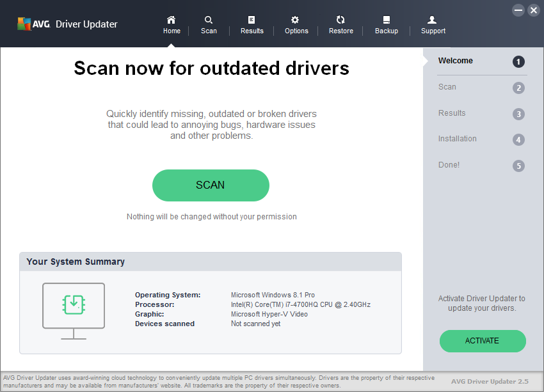Click the Options gear icon

[295, 19]
